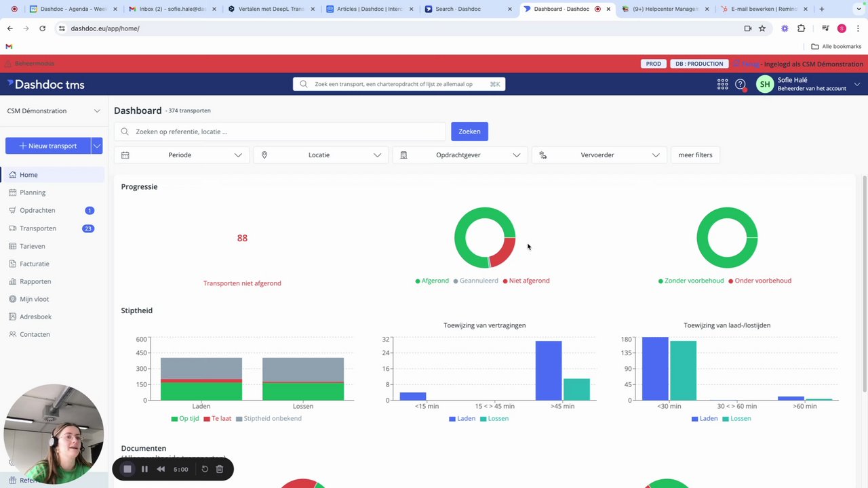Stop the screen recording
This screenshot has width=868, height=488.
127,469
